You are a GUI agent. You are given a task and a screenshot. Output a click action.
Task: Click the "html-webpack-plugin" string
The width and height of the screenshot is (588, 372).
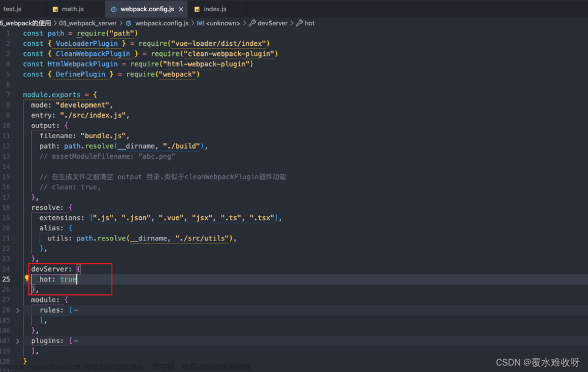coord(206,64)
